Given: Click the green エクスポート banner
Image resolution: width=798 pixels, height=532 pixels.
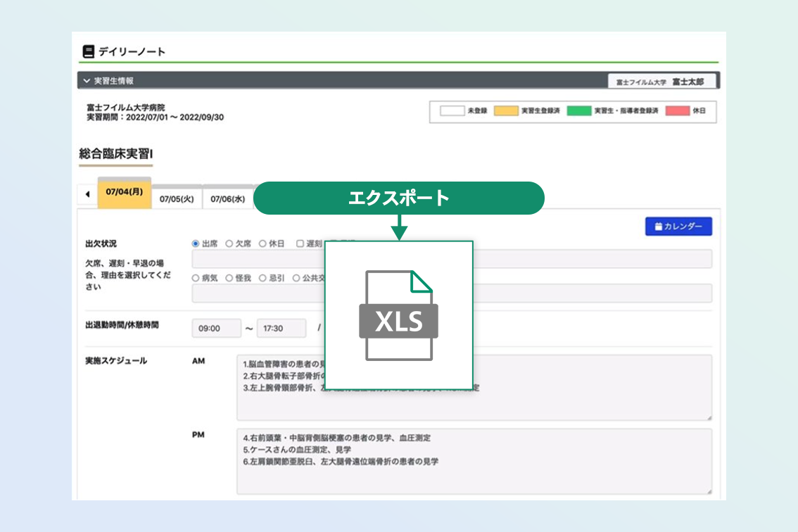Looking at the screenshot, I should click(399, 198).
